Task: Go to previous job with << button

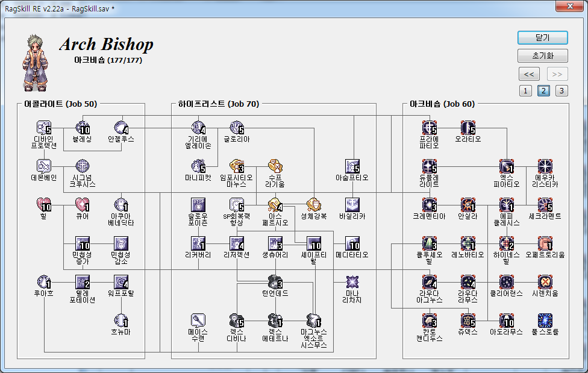Action: (x=529, y=74)
